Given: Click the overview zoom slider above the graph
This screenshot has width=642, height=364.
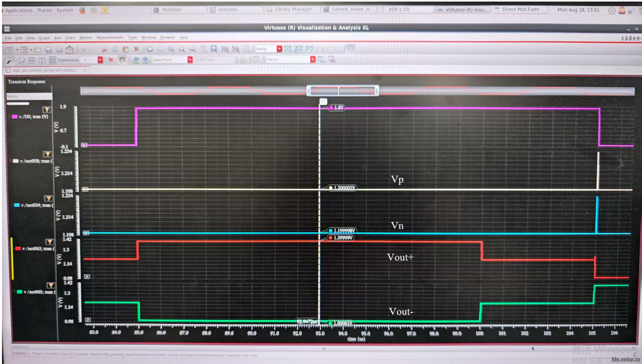Looking at the screenshot, I should click(342, 91).
